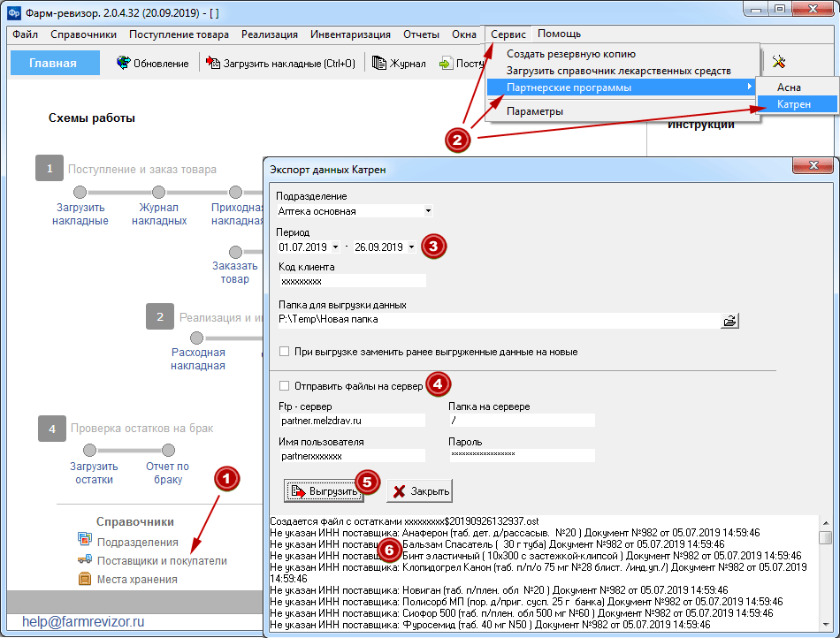Open the Отчеты menu
The image size is (840, 638).
(421, 34)
